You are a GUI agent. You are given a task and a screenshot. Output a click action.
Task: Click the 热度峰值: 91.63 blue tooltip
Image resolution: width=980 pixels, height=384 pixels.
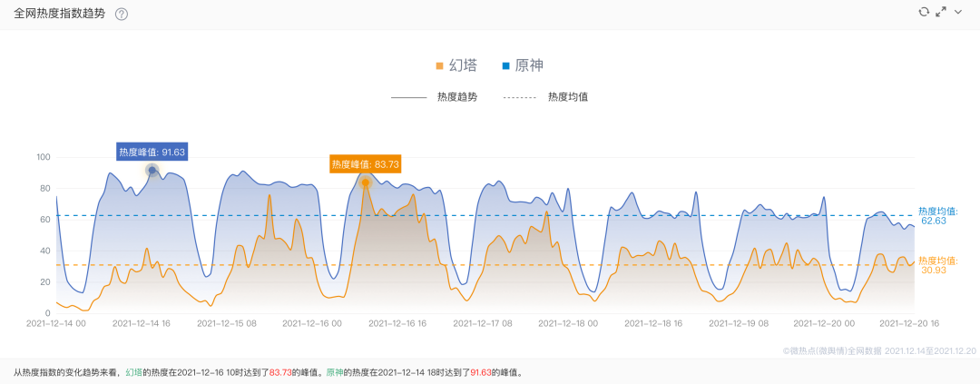(152, 152)
